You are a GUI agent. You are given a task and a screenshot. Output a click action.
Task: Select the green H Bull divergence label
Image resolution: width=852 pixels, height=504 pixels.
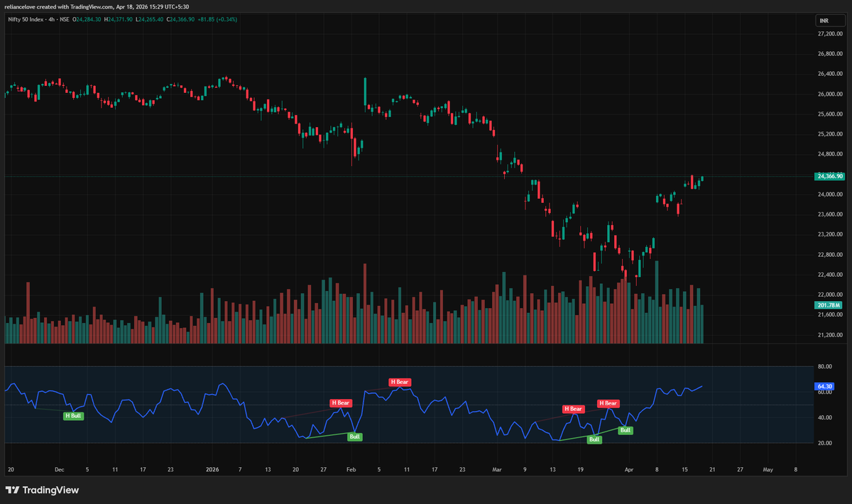73,416
